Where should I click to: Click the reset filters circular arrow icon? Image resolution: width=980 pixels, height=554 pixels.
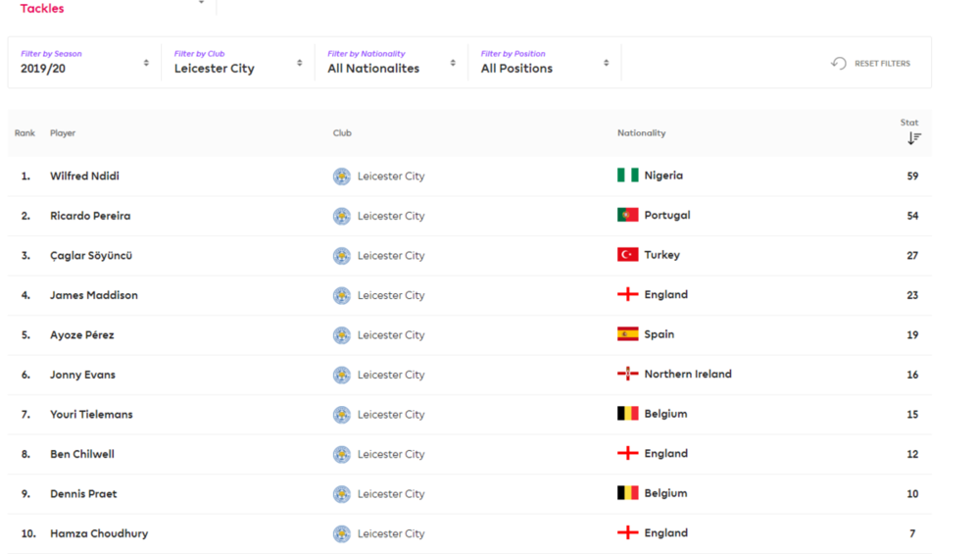[x=839, y=63]
